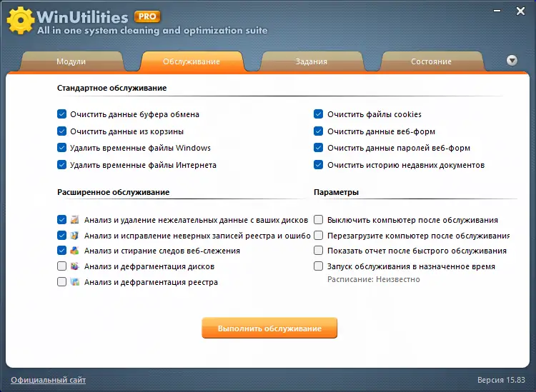Click the disk junk cleanup icon
Viewport: 536px width, 392px height.
click(x=74, y=219)
